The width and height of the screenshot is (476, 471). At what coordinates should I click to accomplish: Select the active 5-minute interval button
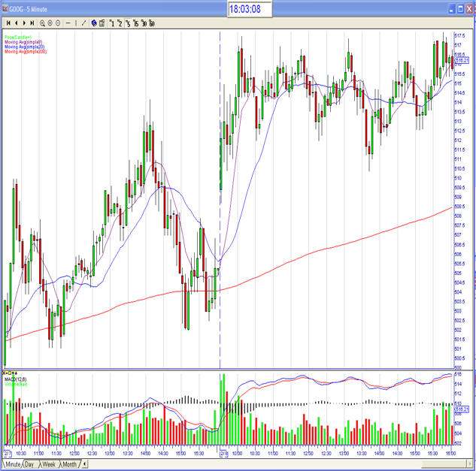128,23
